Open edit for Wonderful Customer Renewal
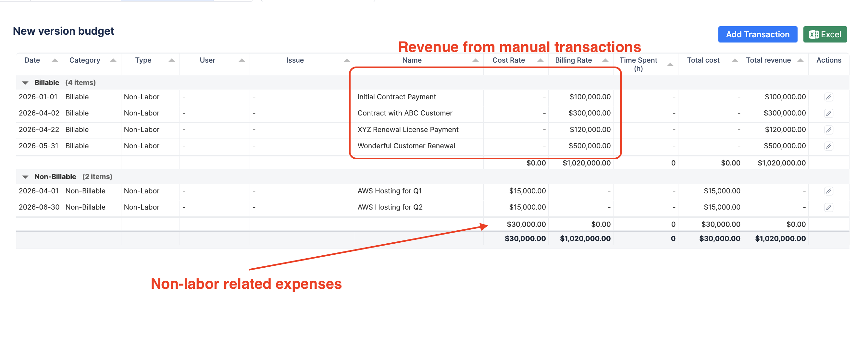The width and height of the screenshot is (868, 353). (829, 146)
